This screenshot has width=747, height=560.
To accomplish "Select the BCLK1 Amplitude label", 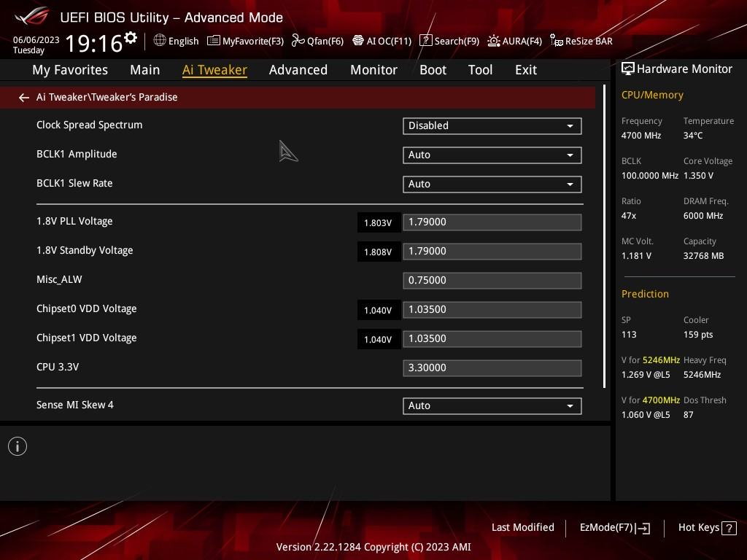I will click(x=77, y=154).
